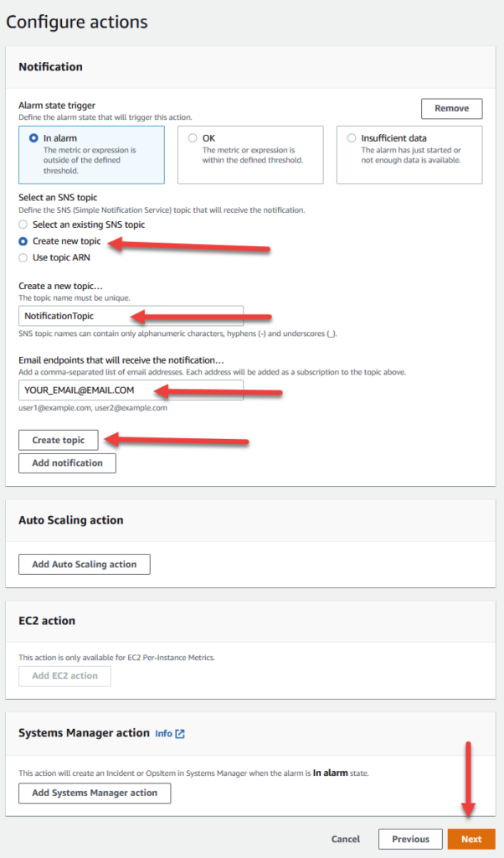Go back with the Previous button
This screenshot has width=504, height=858.
pyautogui.click(x=410, y=839)
